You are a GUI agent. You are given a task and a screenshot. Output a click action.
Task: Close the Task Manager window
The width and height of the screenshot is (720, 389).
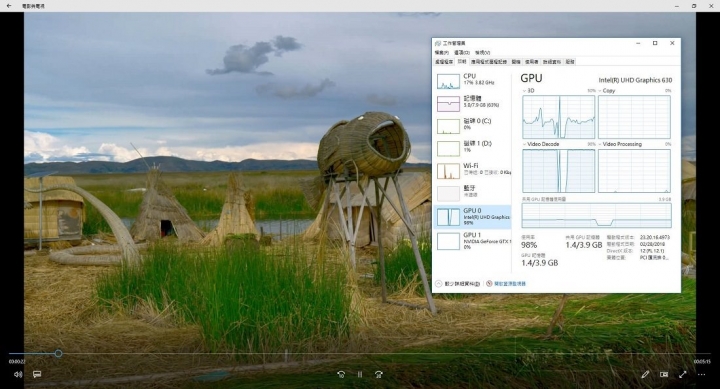[x=672, y=43]
